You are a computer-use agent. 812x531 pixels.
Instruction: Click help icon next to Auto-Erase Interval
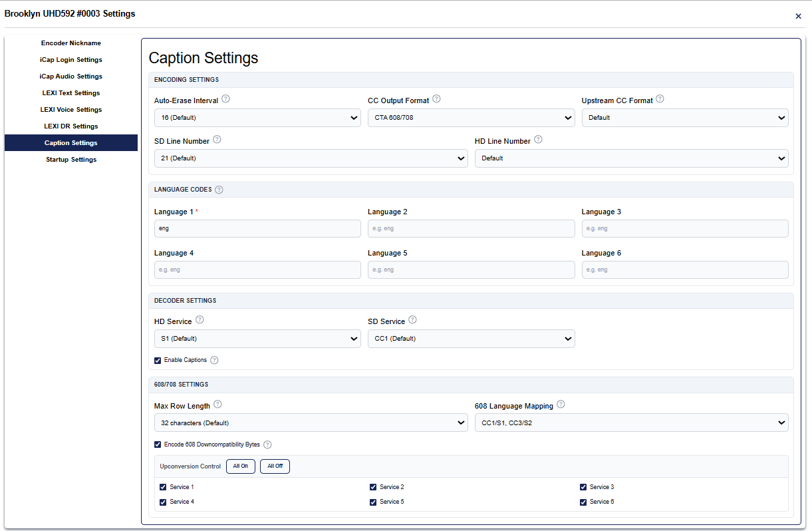coord(225,99)
